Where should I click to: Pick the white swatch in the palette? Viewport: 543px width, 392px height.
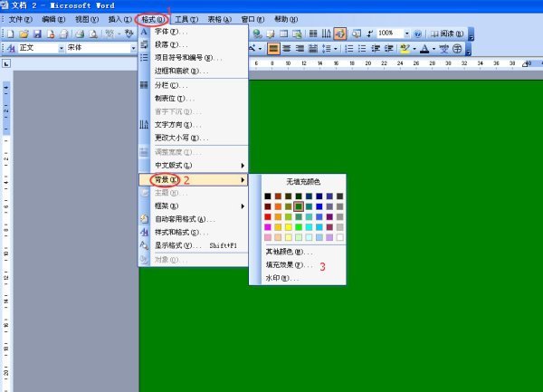tap(339, 237)
